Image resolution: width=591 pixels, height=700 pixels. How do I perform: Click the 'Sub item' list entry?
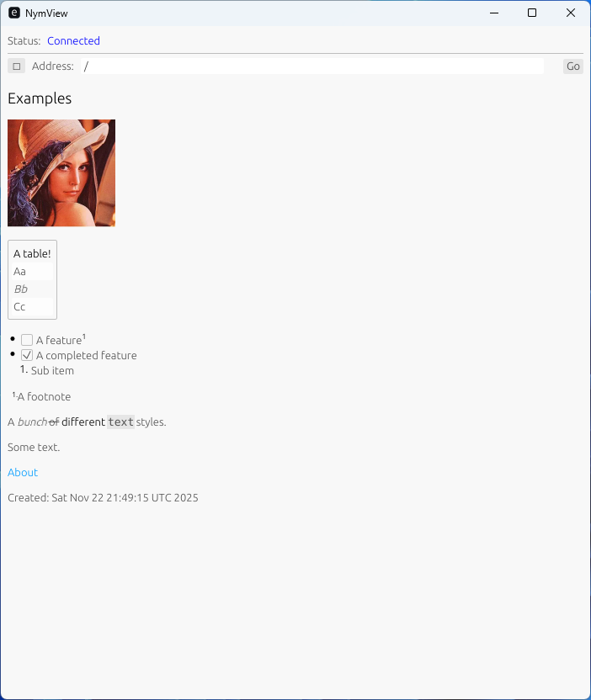(52, 370)
